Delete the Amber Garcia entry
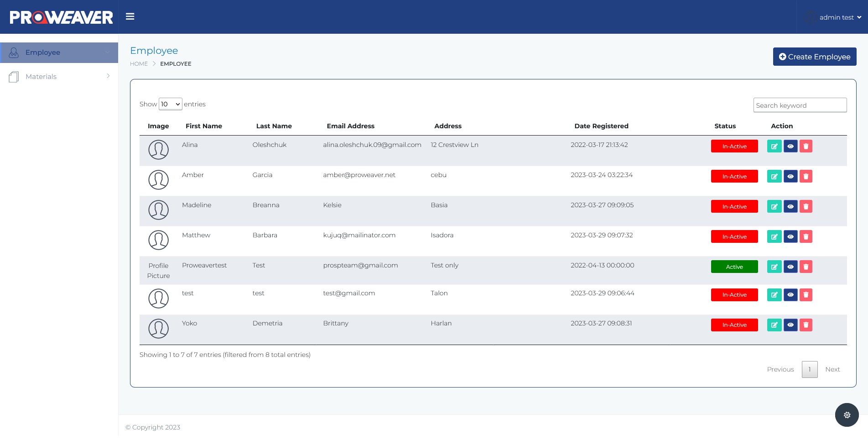 [x=806, y=176]
